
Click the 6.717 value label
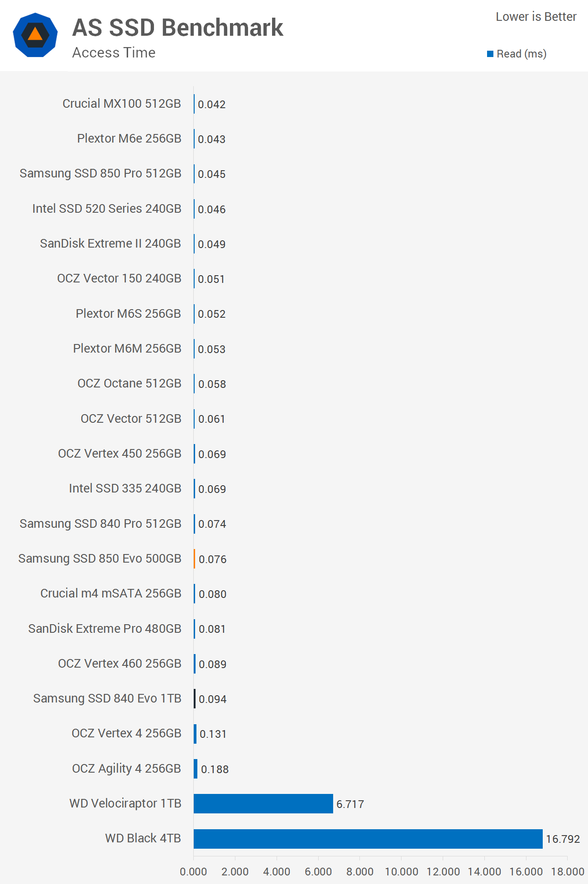pyautogui.click(x=350, y=804)
